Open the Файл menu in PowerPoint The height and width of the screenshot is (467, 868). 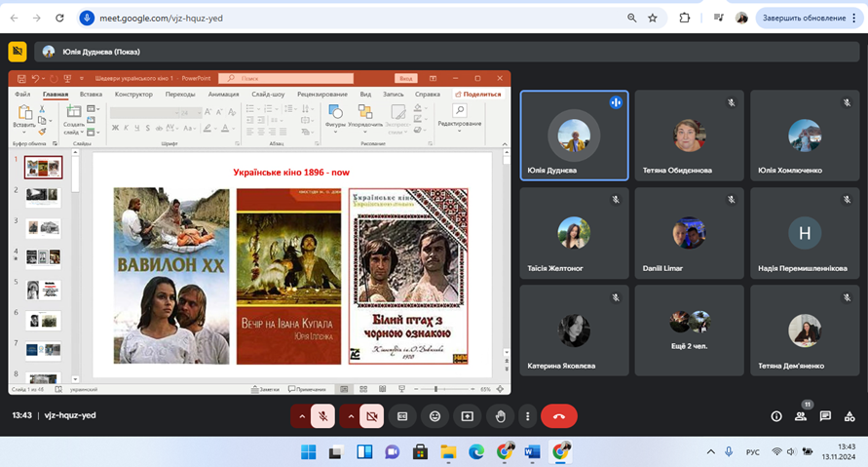pos(22,95)
